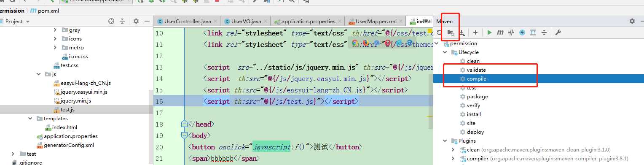Select the deploy lifecycle goal
Screen dimensions: 644x165
(472, 132)
